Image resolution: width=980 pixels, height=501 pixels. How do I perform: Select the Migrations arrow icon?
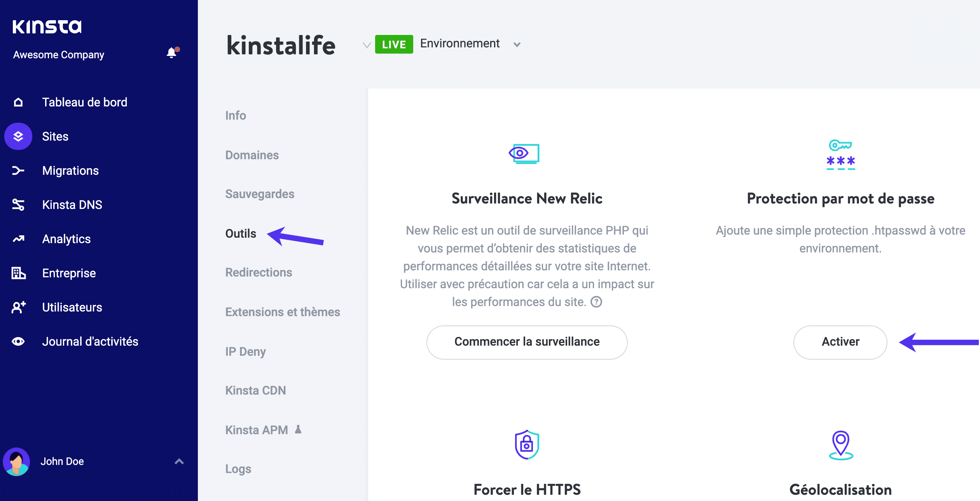(17, 170)
